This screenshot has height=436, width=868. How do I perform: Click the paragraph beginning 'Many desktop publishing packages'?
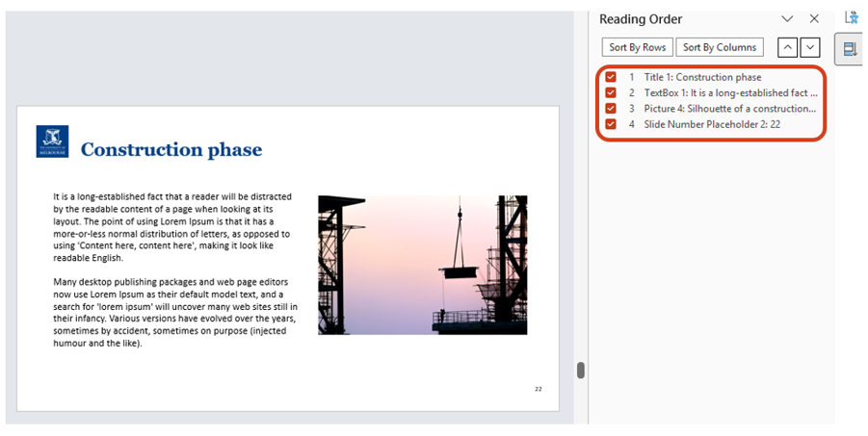tap(175, 313)
